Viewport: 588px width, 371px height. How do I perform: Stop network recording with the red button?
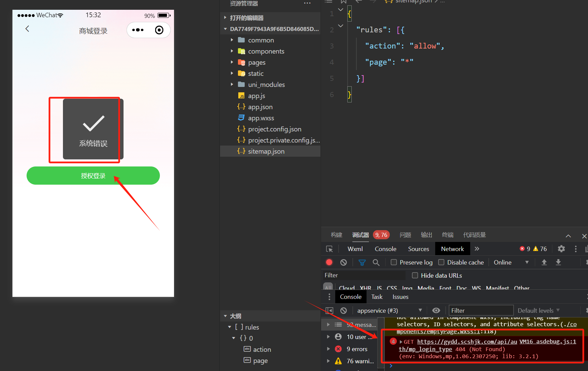[329, 262]
